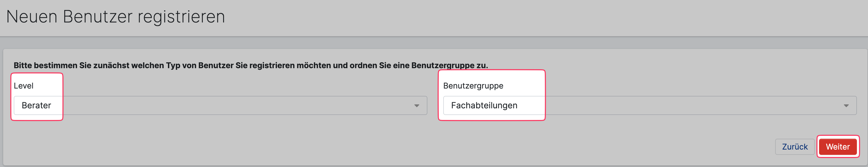The height and width of the screenshot is (167, 868).
Task: Go back with the Zurück button
Action: click(794, 147)
